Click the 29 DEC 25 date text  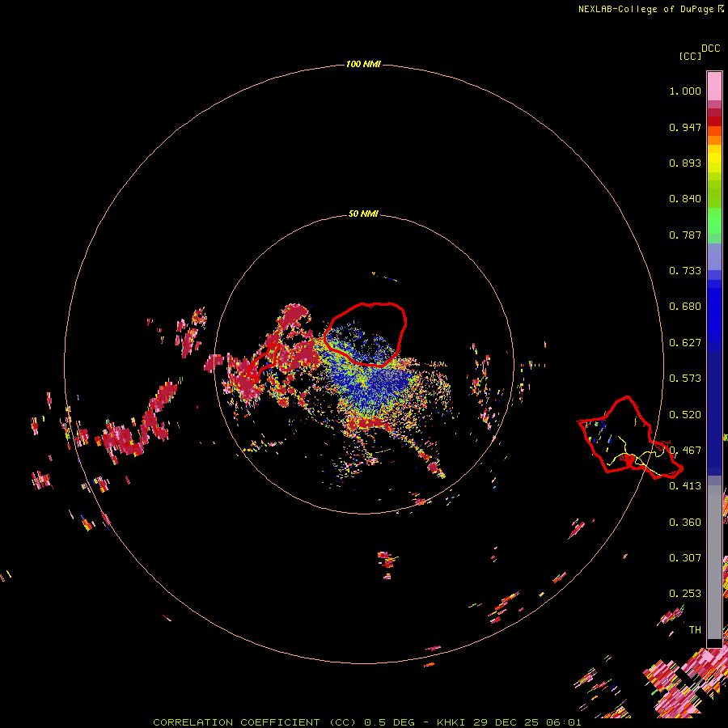pos(506,722)
